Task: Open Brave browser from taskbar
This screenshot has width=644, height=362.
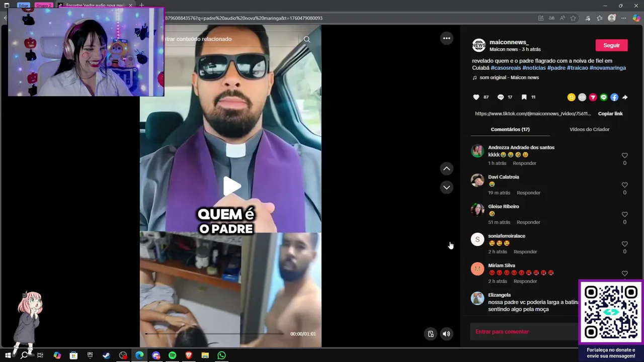Action: [189, 355]
